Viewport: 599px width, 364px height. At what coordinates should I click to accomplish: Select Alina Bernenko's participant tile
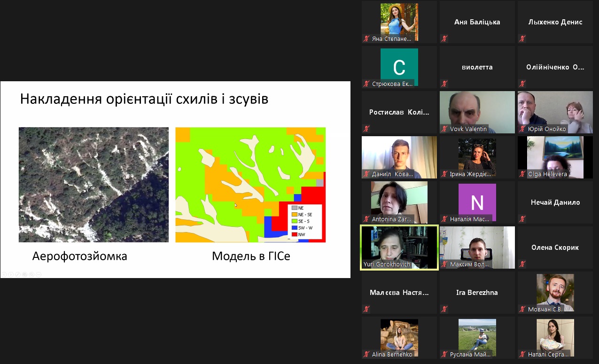tap(399, 337)
